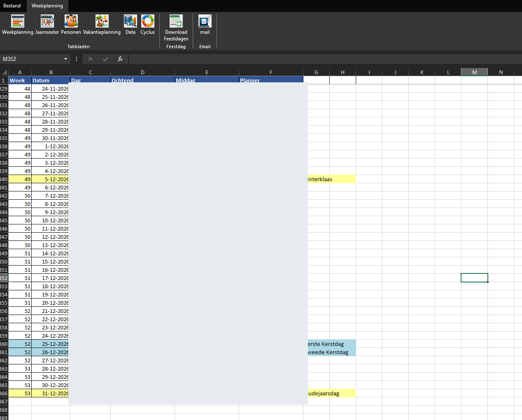The width and height of the screenshot is (522, 420).
Task: Select column M header
Action: [475, 72]
